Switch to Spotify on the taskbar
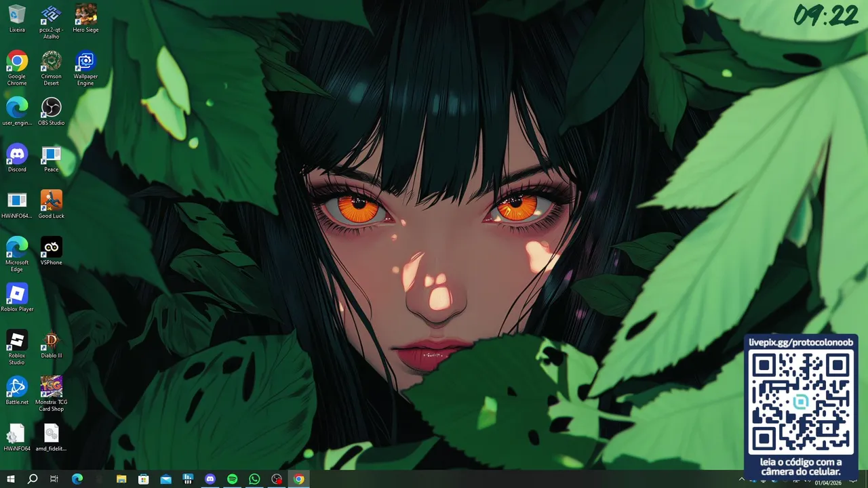The image size is (868, 488). point(233,479)
